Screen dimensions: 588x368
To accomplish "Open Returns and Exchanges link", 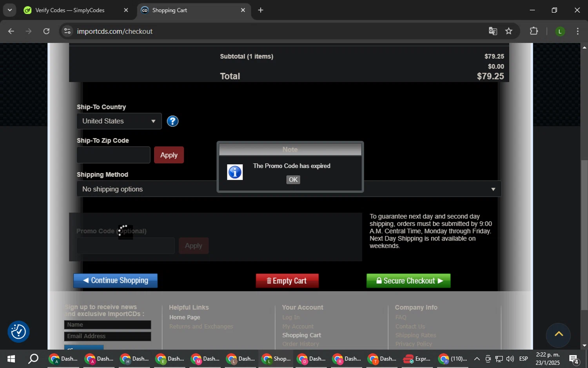I will [x=201, y=326].
